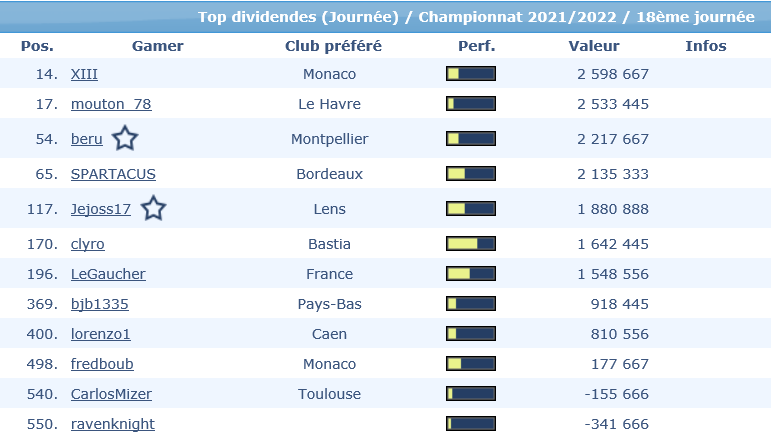Open gamer XIII profile link
Screen dimensions: 771x442
84,74
